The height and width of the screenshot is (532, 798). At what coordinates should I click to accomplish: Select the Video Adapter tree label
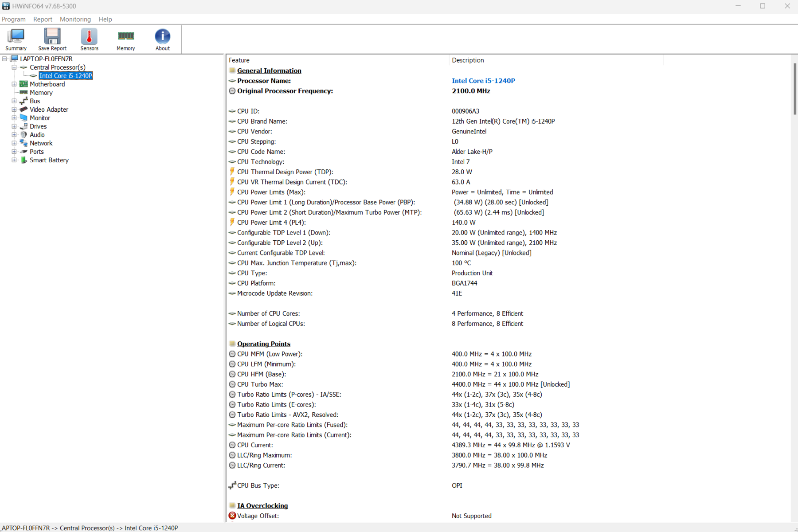tap(49, 110)
